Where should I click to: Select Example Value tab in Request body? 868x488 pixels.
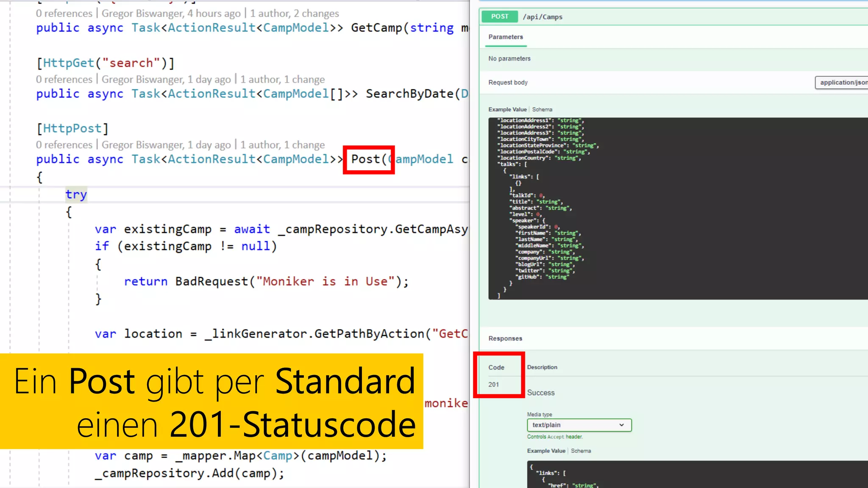click(507, 109)
